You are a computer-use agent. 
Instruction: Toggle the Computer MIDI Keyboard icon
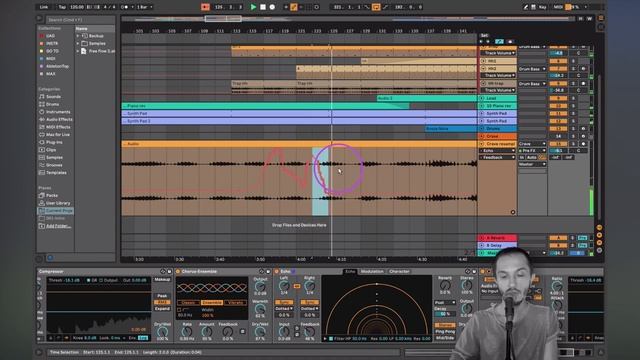tap(533, 7)
